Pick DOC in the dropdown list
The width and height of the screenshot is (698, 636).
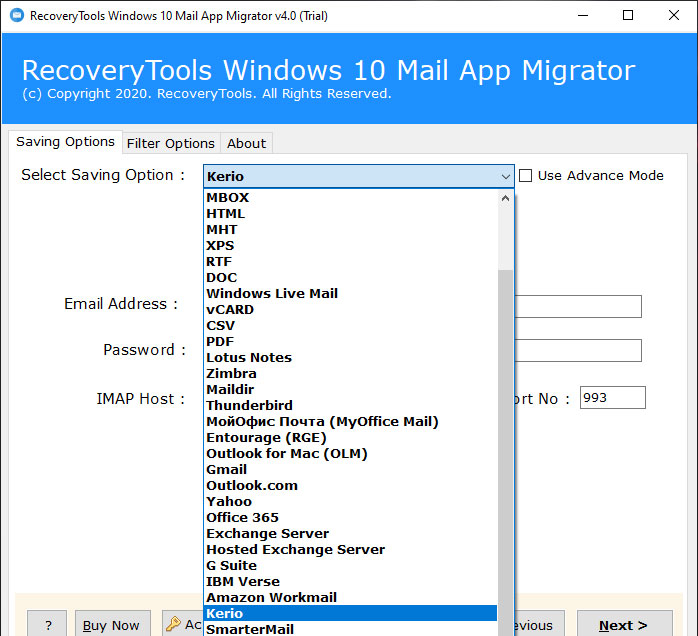point(351,278)
